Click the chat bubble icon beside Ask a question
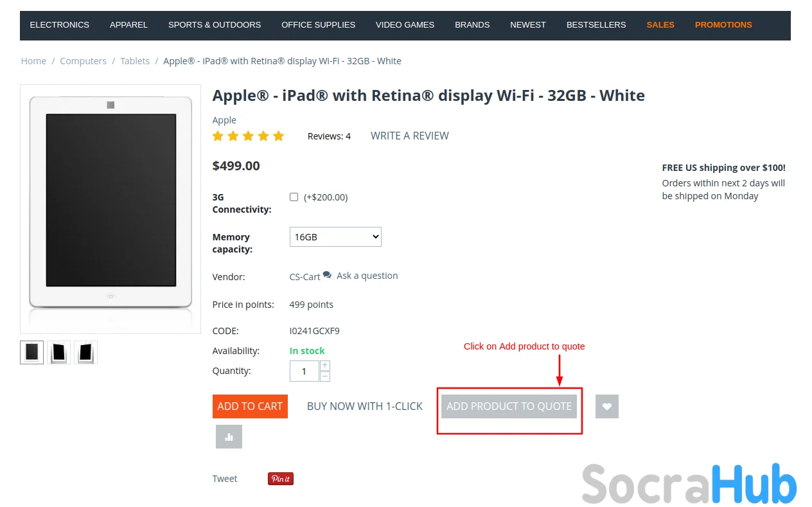The width and height of the screenshot is (812, 507). click(328, 275)
